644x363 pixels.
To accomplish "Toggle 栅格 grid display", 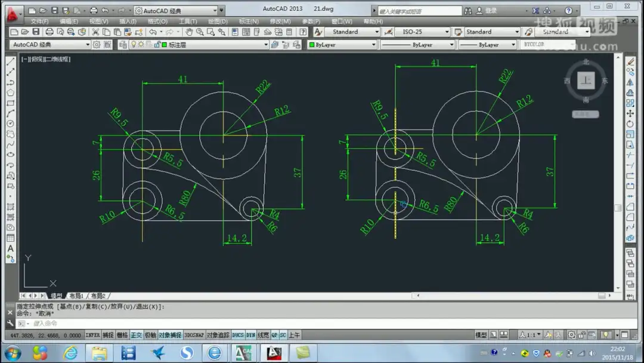I will click(122, 335).
